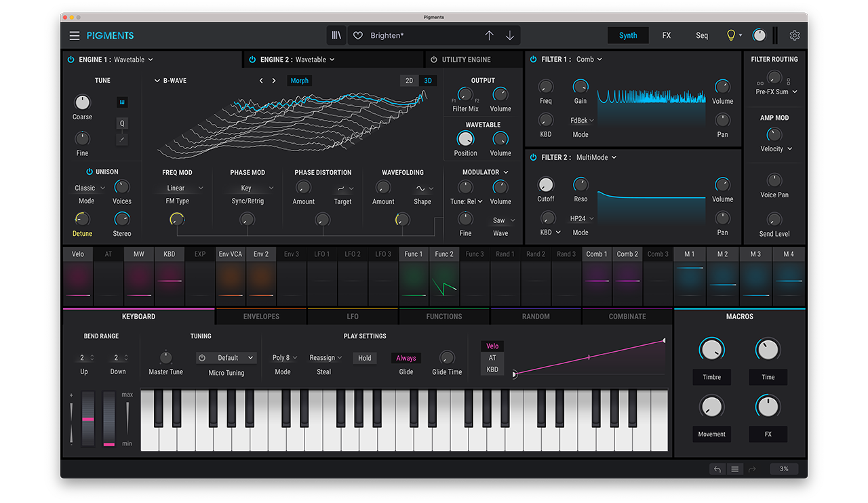Toggle Filter 2 power button

click(x=533, y=157)
